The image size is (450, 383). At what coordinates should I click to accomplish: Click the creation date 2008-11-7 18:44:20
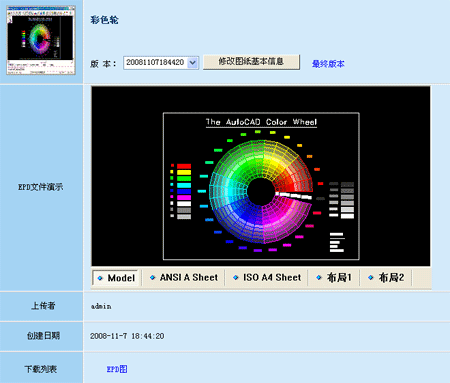pyautogui.click(x=127, y=336)
